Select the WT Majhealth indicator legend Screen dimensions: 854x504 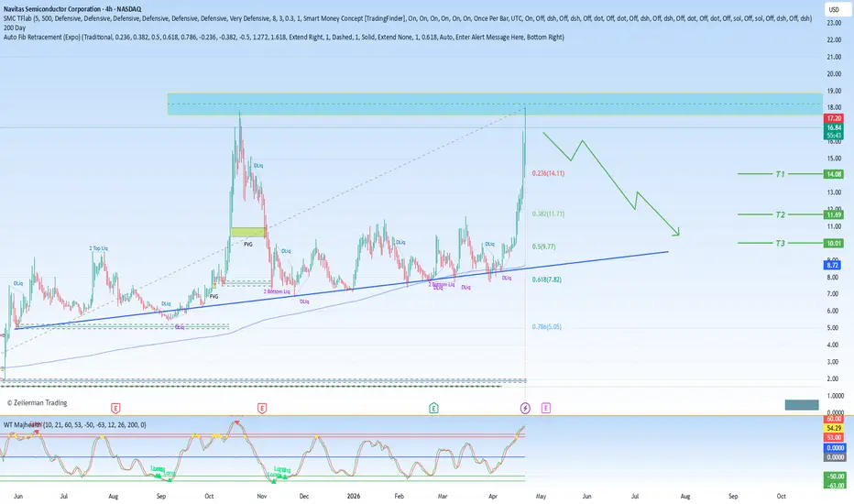74,424
